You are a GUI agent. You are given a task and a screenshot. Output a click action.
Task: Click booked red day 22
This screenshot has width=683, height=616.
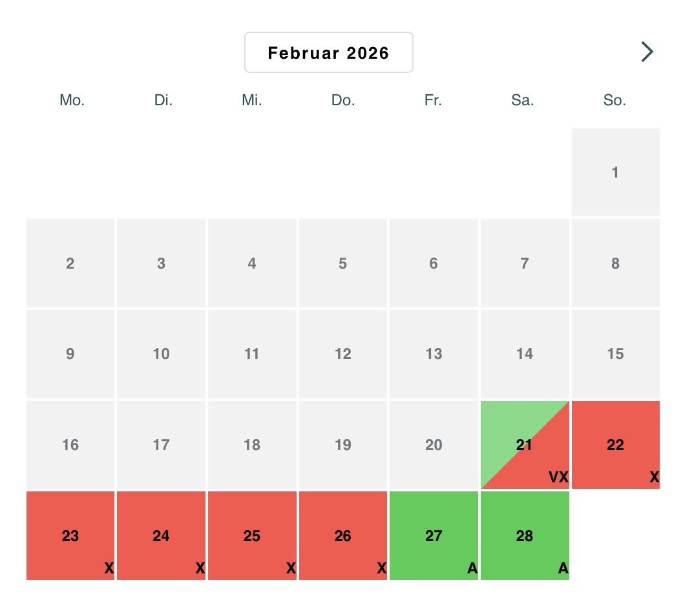[615, 444]
